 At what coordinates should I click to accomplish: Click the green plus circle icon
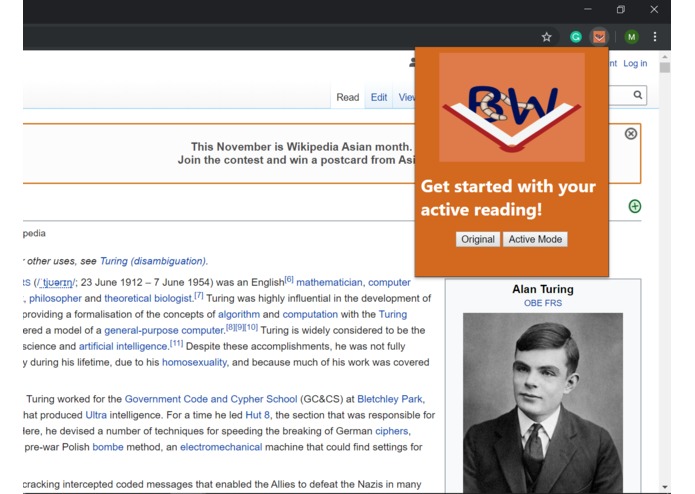(x=634, y=206)
